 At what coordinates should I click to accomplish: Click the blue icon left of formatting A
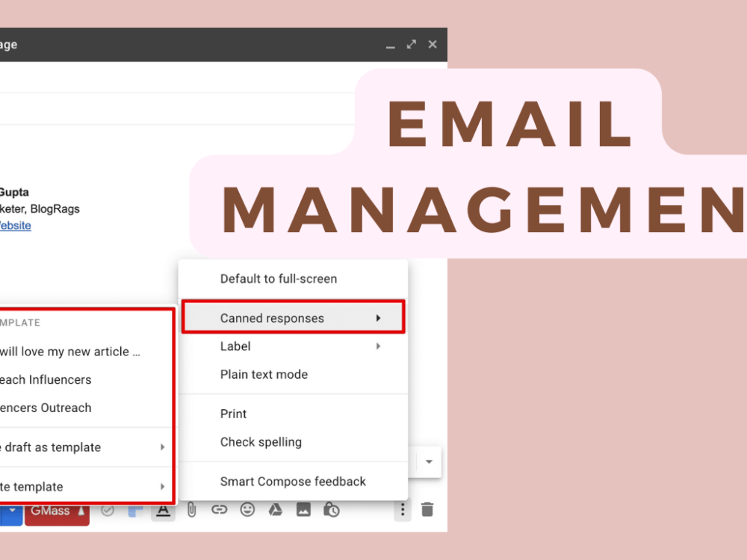(136, 511)
